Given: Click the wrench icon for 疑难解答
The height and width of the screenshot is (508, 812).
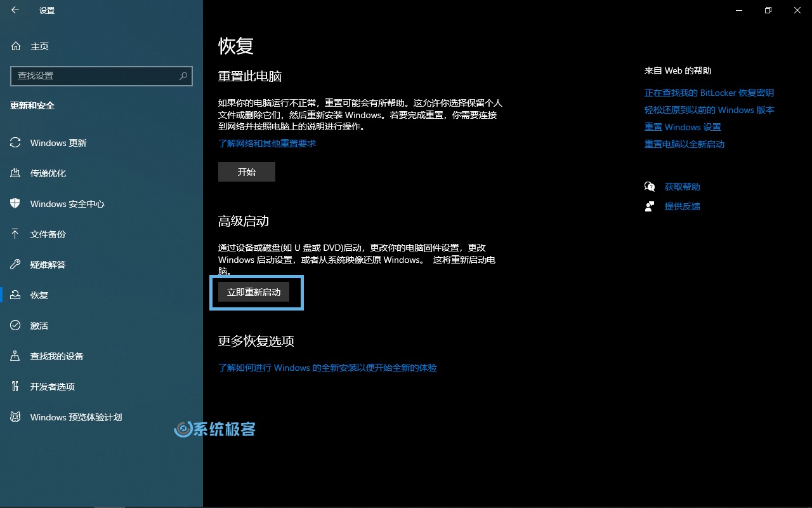Looking at the screenshot, I should click(16, 265).
